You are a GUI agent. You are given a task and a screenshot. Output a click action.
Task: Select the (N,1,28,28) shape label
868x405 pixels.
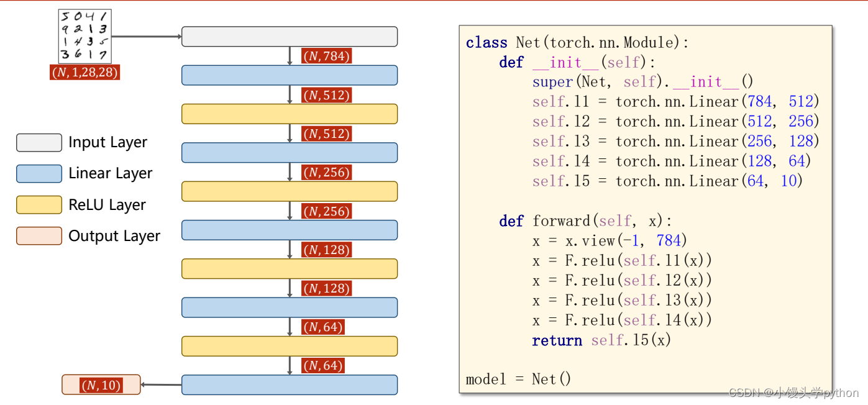click(85, 73)
